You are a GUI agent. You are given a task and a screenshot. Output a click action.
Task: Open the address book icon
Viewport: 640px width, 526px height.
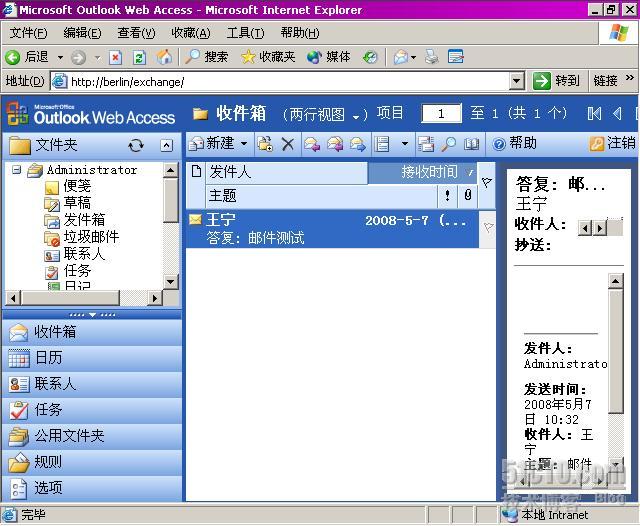pos(471,144)
